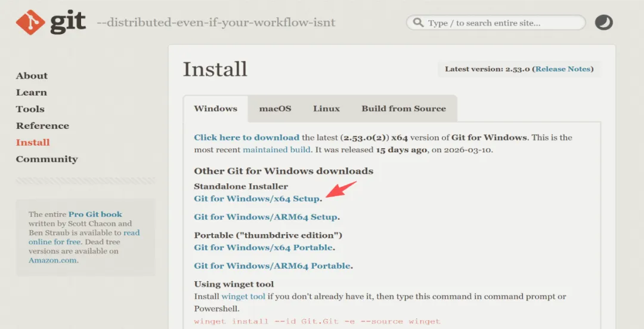The image size is (644, 329).
Task: Click the 'Install' page heading
Action: (215, 69)
